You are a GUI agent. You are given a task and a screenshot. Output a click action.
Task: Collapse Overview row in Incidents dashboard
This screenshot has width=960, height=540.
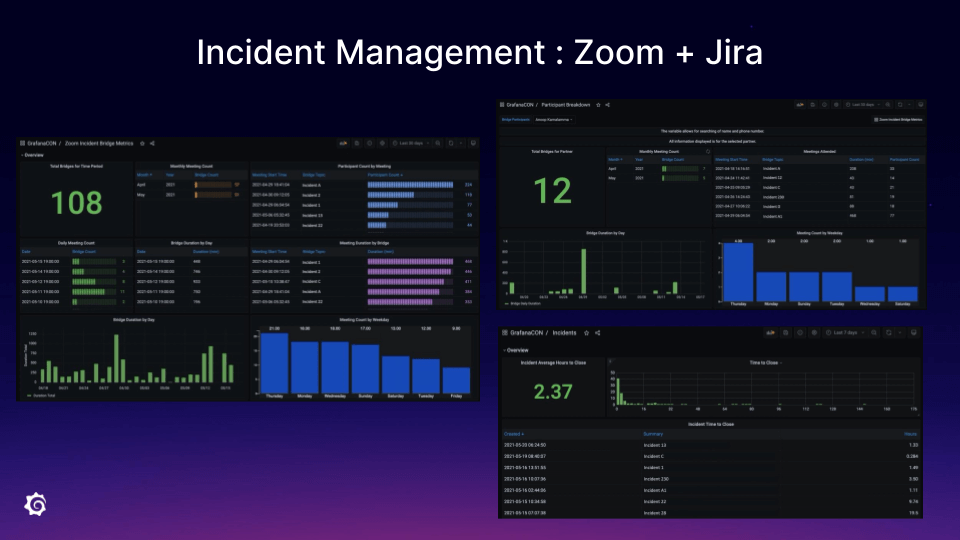tap(516, 350)
